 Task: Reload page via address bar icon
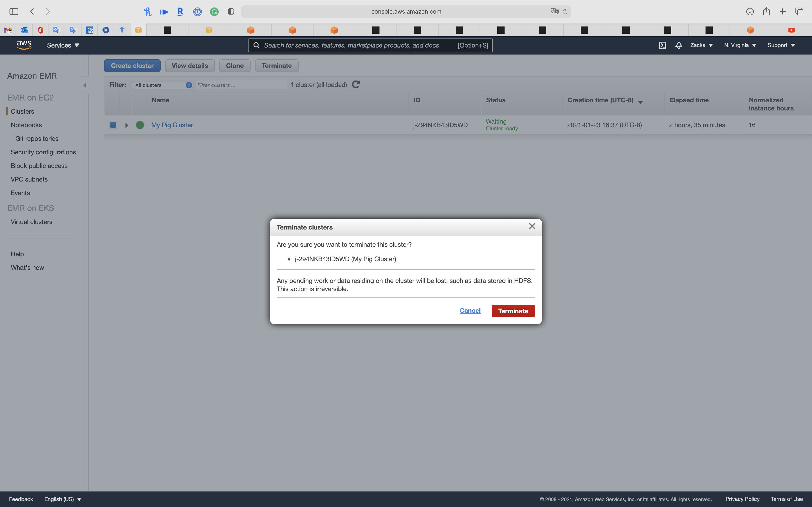coord(565,11)
